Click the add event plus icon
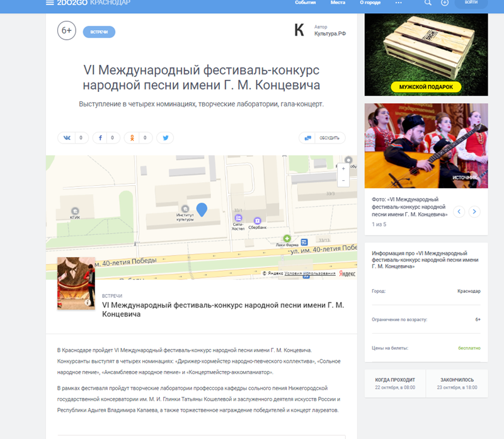This screenshot has width=504, height=439. 445,3
